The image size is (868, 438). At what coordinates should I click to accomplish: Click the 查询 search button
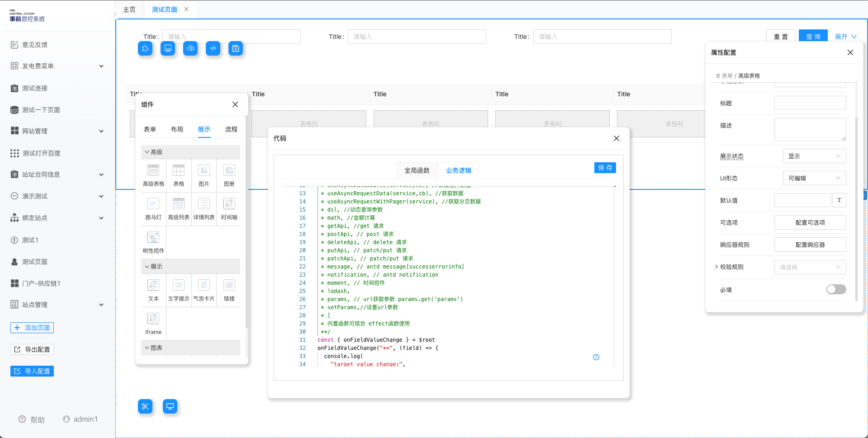pyautogui.click(x=813, y=36)
